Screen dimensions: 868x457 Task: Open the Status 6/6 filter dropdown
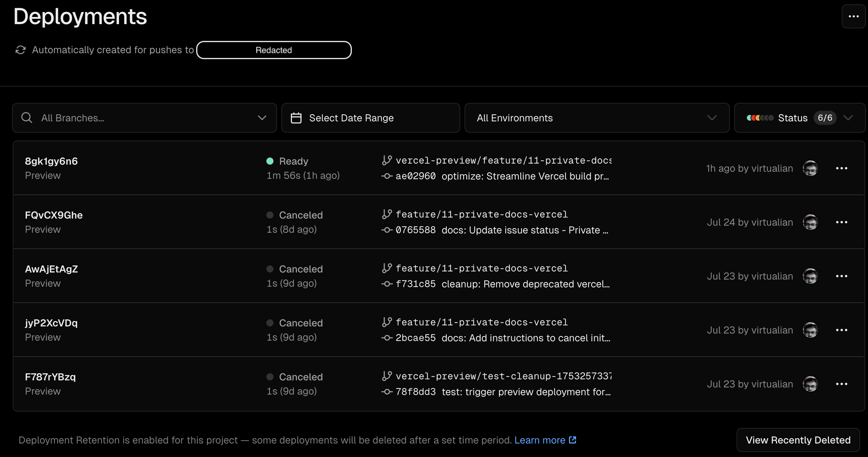848,118
